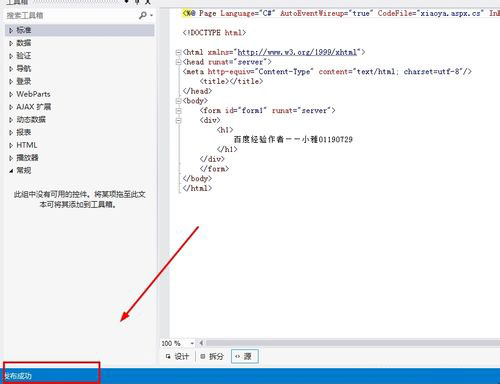The height and width of the screenshot is (384, 500).
Task: Click the editor horizontal scrollbar track
Action: point(353,343)
